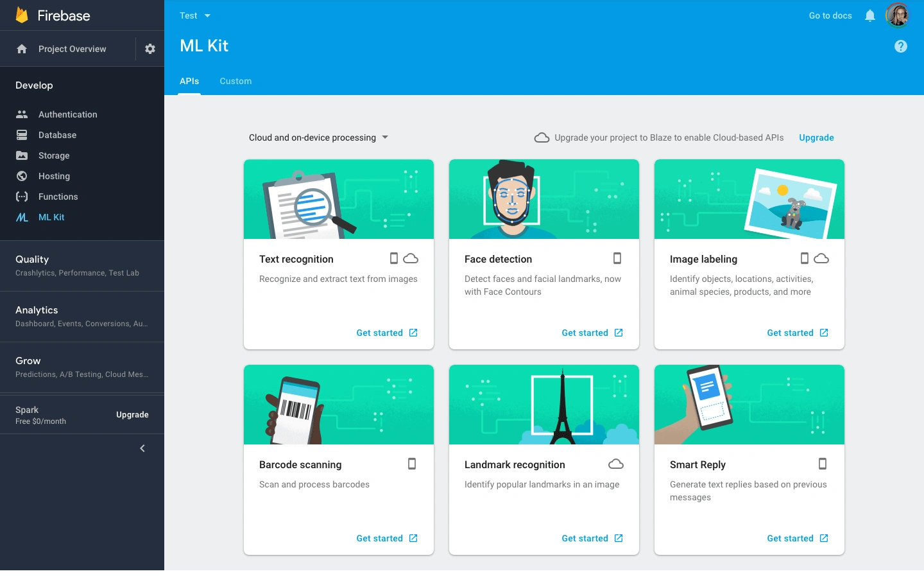The width and height of the screenshot is (924, 578).
Task: Click Barcode scanning on-device phone icon
Action: tap(412, 464)
